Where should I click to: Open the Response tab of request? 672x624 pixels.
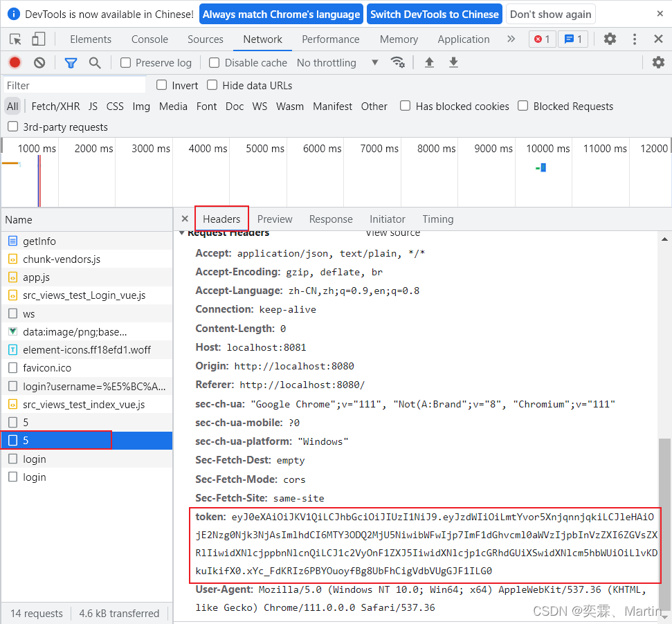tap(331, 219)
